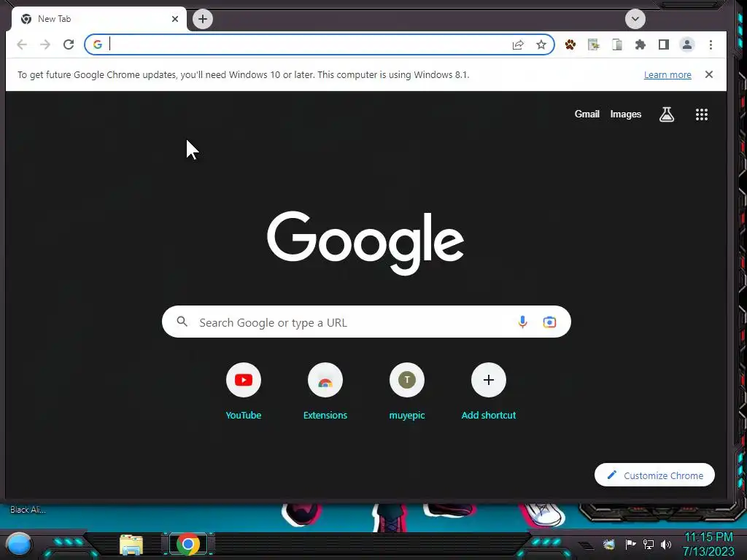Screen dimensions: 747x560
Task: Open the YouTube shortcut
Action: tap(244, 392)
